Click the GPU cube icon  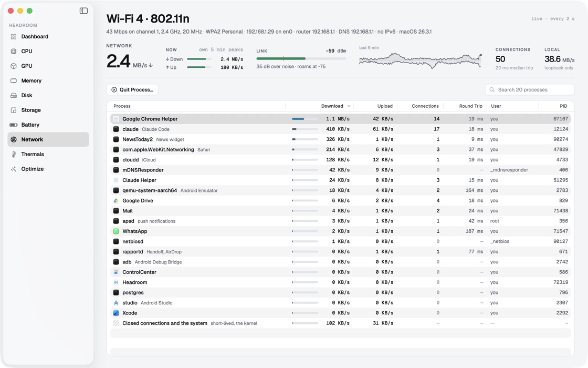[x=14, y=66]
